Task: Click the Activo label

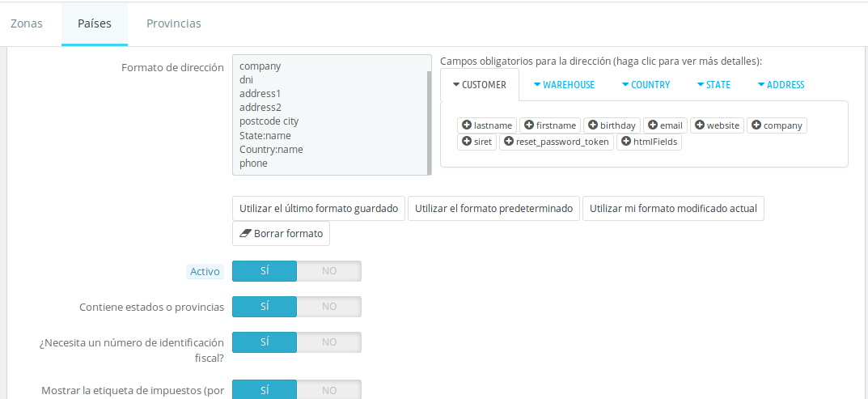Action: (x=205, y=272)
